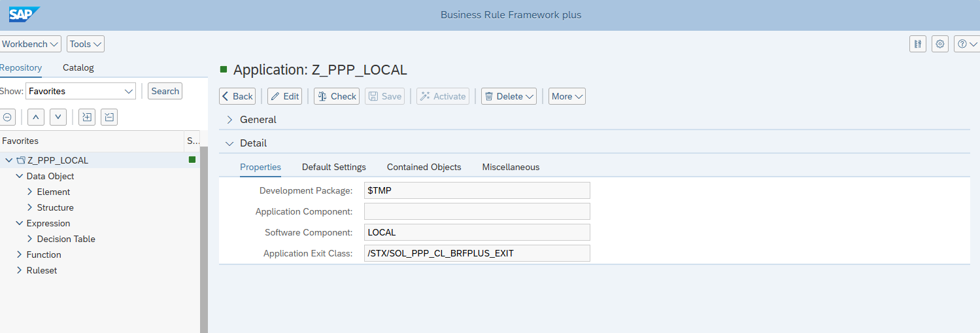Click the Save button
The width and height of the screenshot is (980, 333).
(385, 96)
